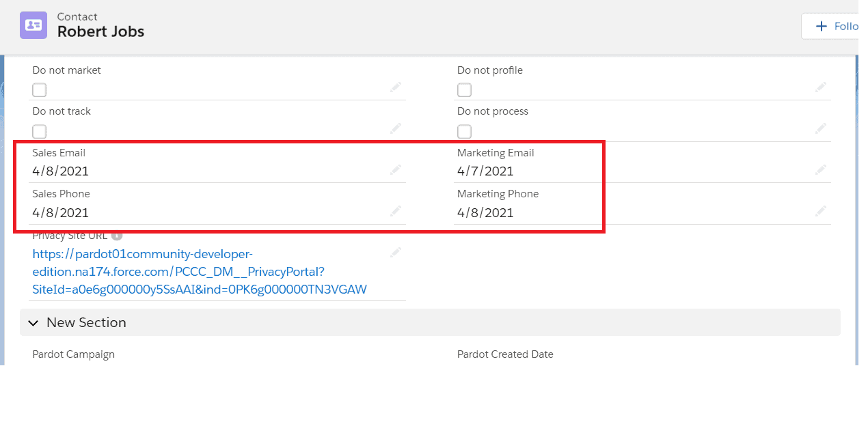
Task: Click the Robert Jobs record title
Action: point(100,31)
